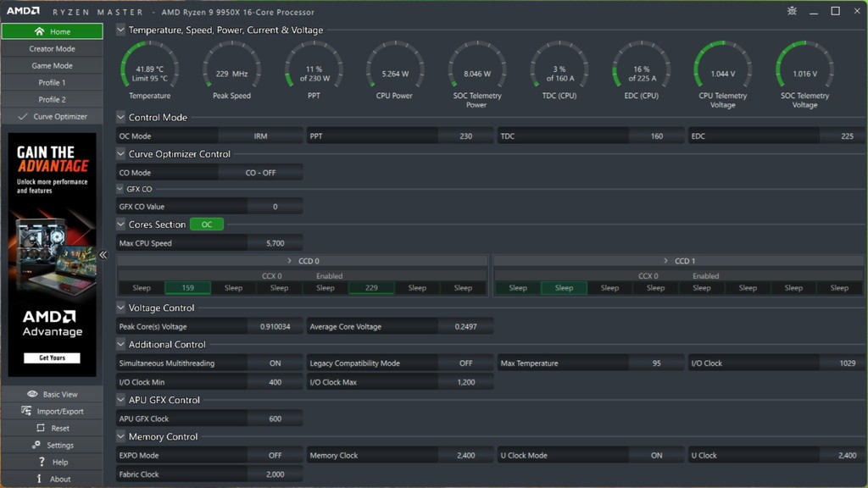Screen dimensions: 868x488
Task: Click the bug report icon in title bar
Action: pos(792,11)
